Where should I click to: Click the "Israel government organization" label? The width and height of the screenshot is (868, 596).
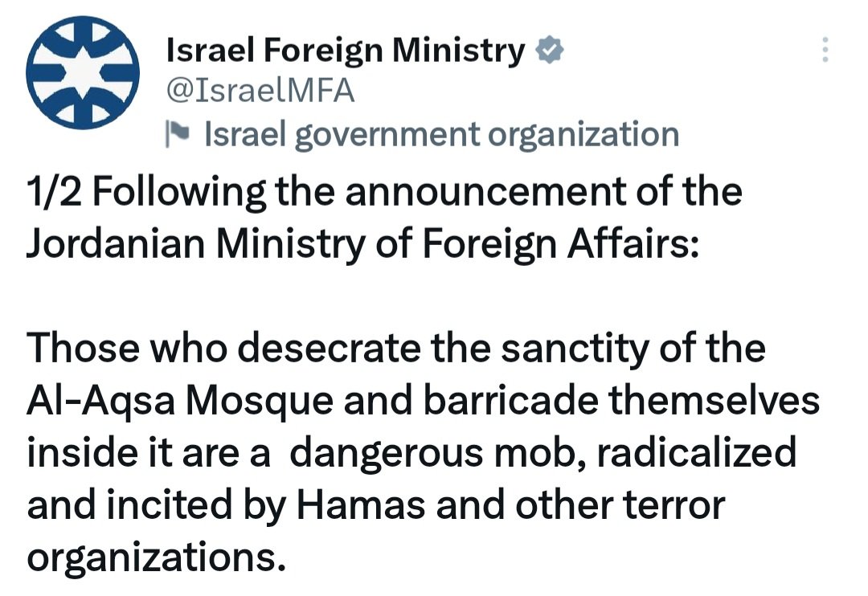coord(441,134)
